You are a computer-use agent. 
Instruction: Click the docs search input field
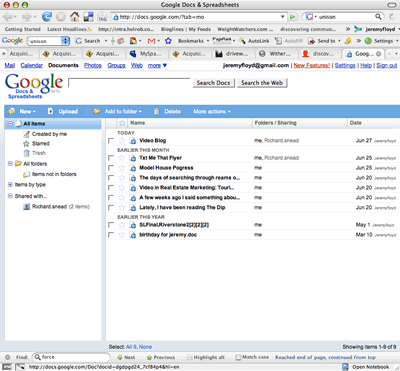(129, 83)
